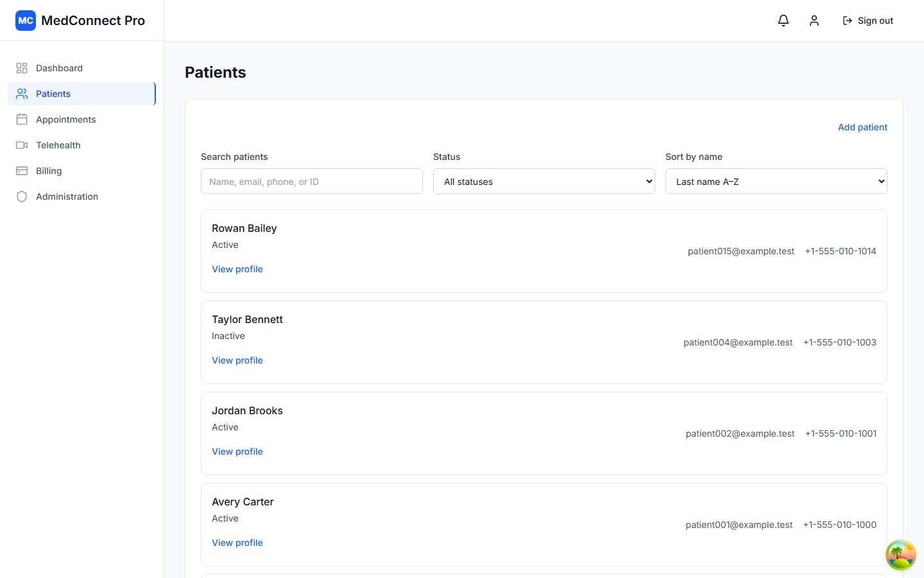Viewport: 924px width, 578px height.
Task: Go to Dashboard in sidebar
Action: pos(81,68)
